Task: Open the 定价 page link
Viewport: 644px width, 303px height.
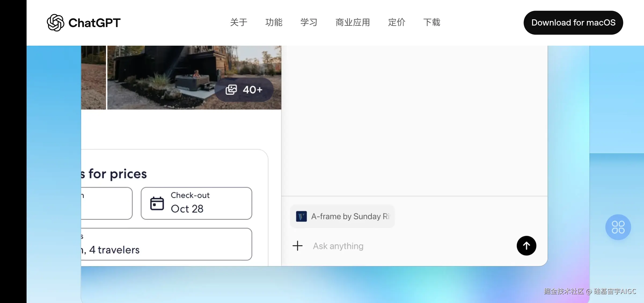Action: click(x=396, y=23)
